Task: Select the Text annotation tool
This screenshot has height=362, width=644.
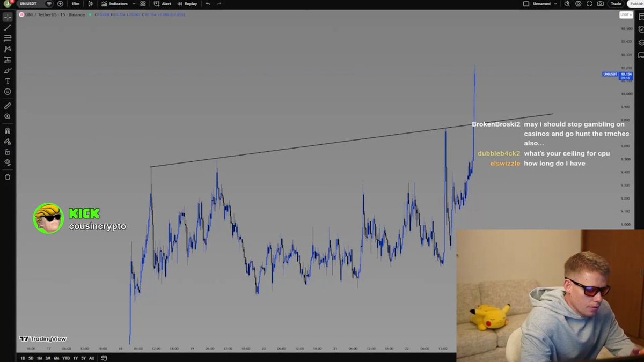Action: coord(8,81)
